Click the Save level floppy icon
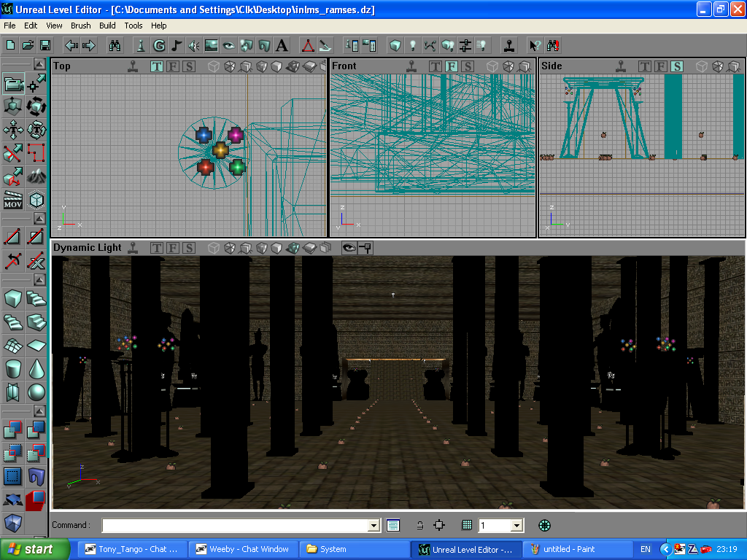The image size is (747, 560). tap(45, 45)
